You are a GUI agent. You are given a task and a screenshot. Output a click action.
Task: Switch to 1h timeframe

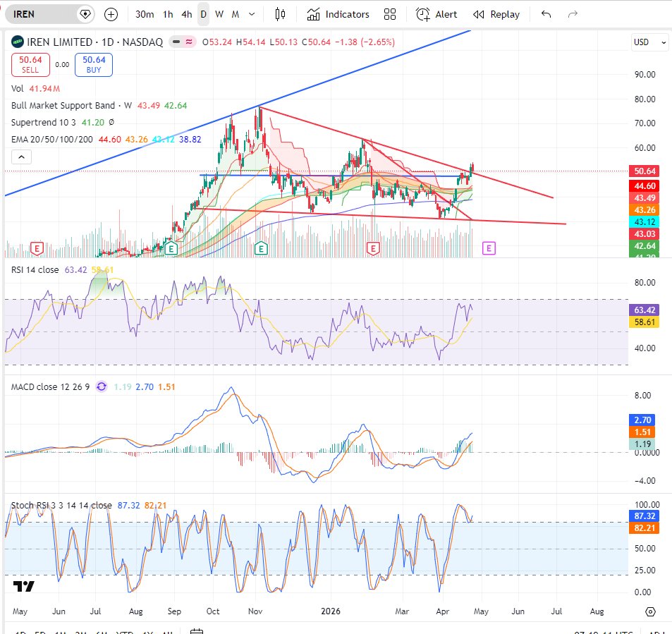(x=168, y=14)
